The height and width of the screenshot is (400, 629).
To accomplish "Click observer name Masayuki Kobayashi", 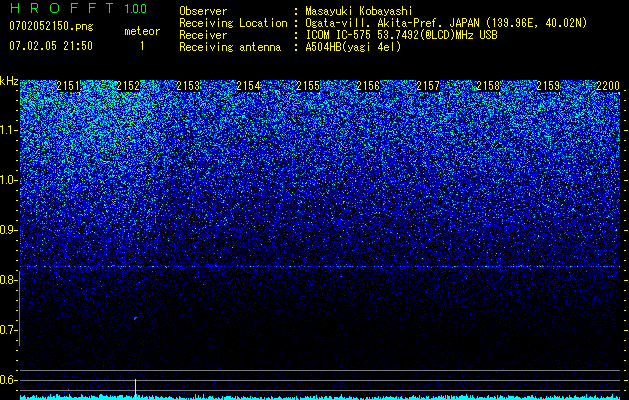I will point(359,11).
